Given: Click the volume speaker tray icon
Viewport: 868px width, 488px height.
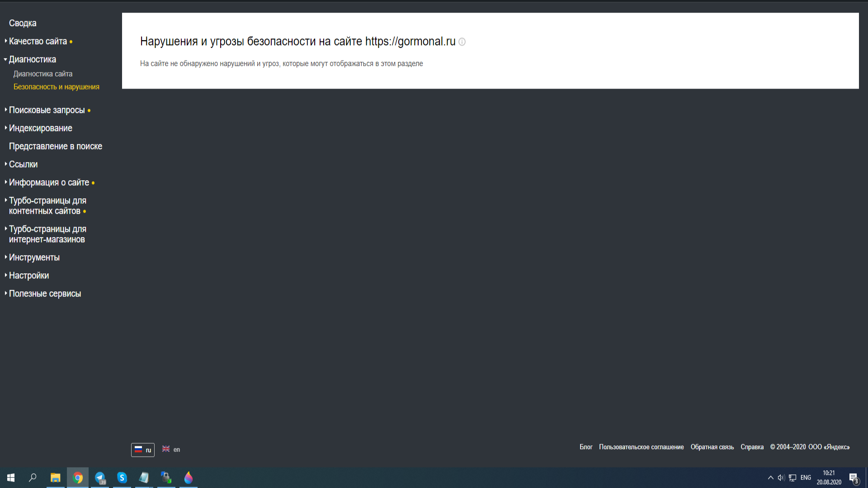Looking at the screenshot, I should coord(781,478).
